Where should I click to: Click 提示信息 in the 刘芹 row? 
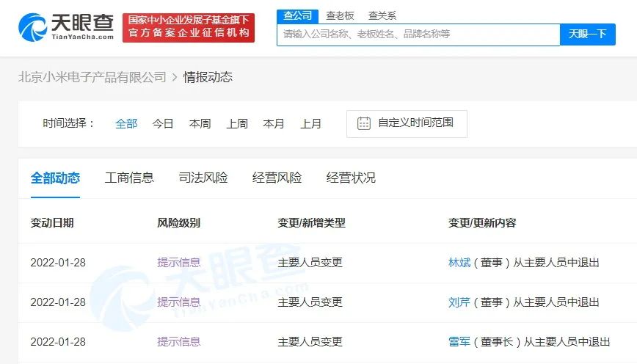(179, 302)
